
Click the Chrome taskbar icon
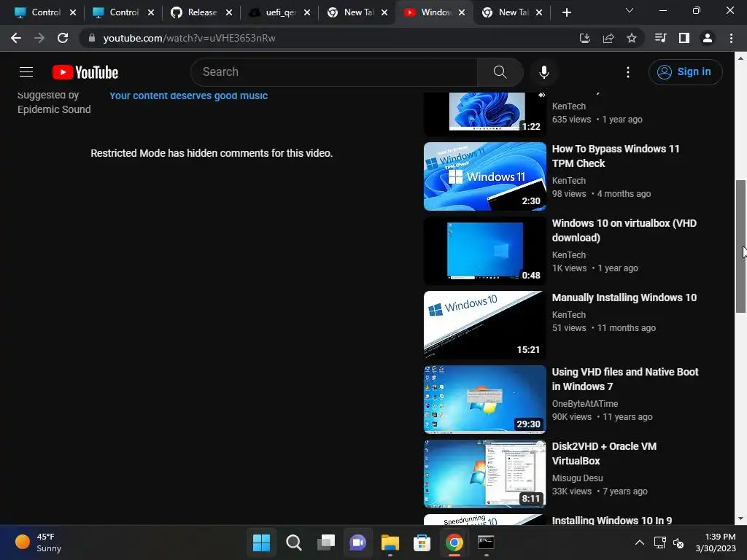pos(454,542)
